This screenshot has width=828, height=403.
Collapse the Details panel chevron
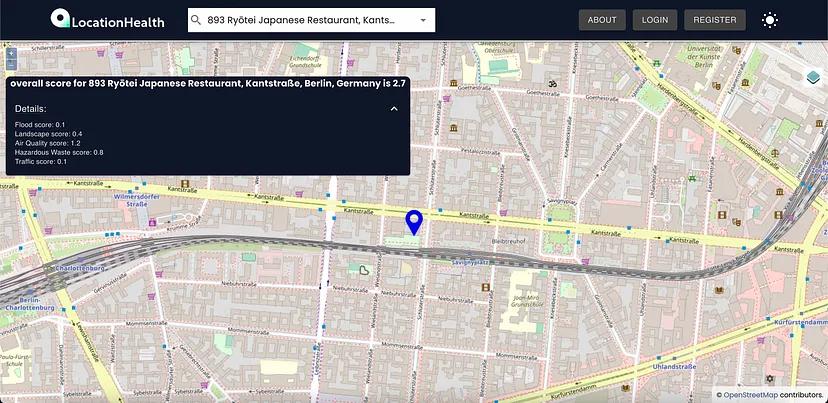coord(394,109)
